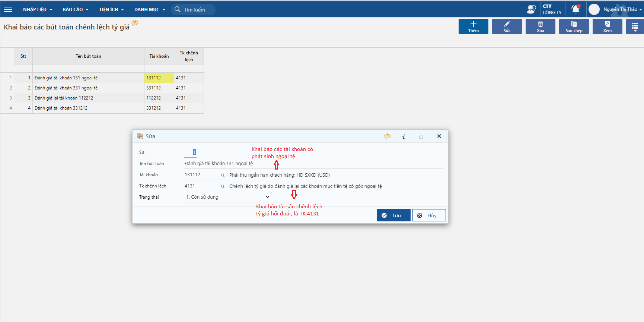Click help icon in Sửa dialog title
Image resolution: width=644 pixels, height=322 pixels.
[x=387, y=136]
